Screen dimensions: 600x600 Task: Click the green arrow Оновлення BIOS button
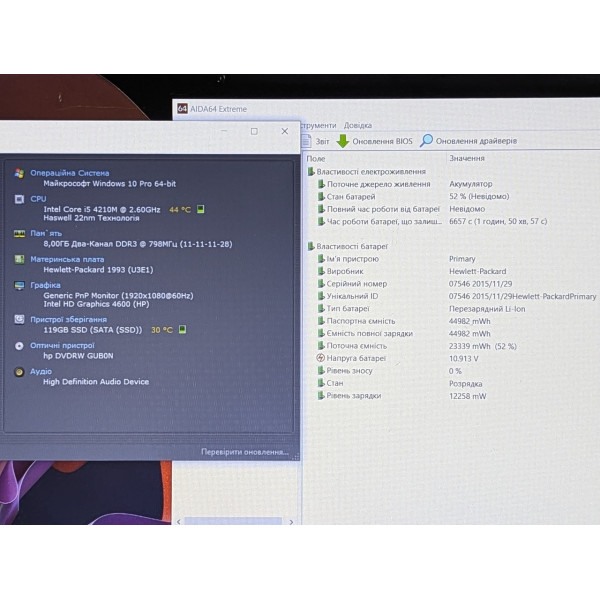pos(375,141)
